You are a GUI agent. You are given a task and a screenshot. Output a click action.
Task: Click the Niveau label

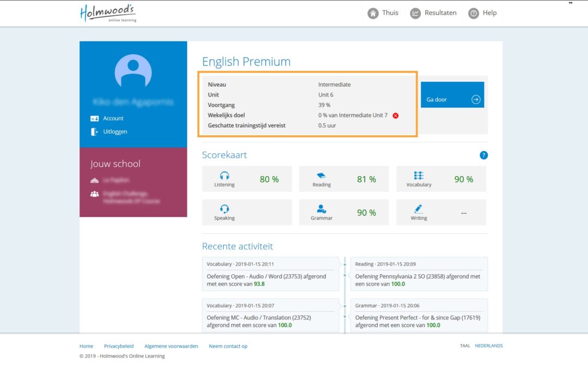click(x=217, y=85)
